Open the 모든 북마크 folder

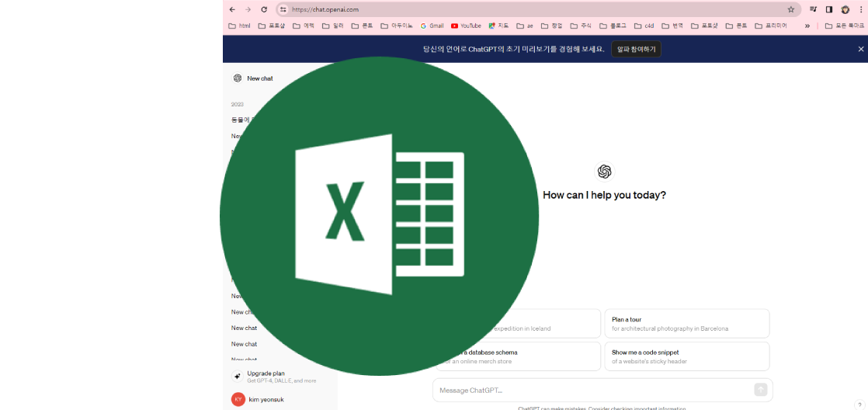point(845,26)
